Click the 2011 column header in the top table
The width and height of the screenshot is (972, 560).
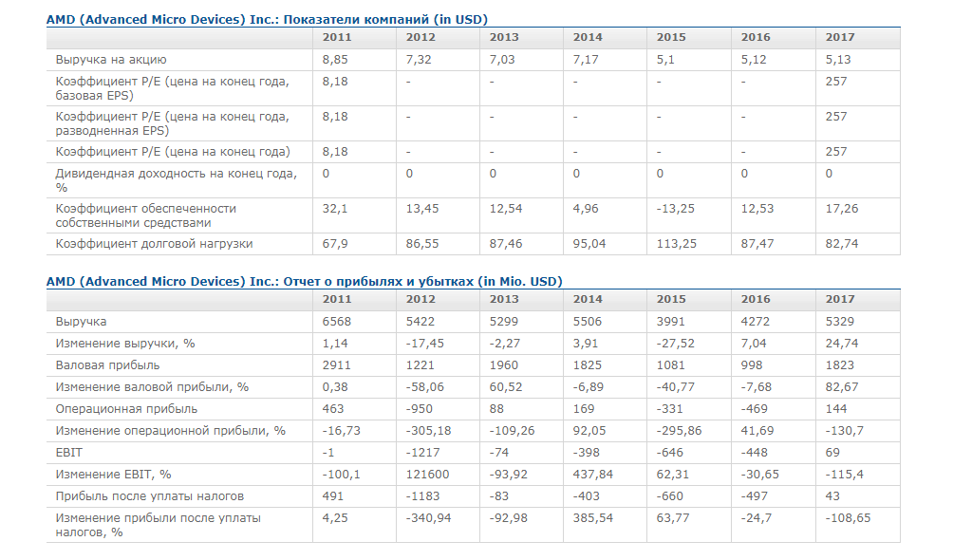coord(337,37)
